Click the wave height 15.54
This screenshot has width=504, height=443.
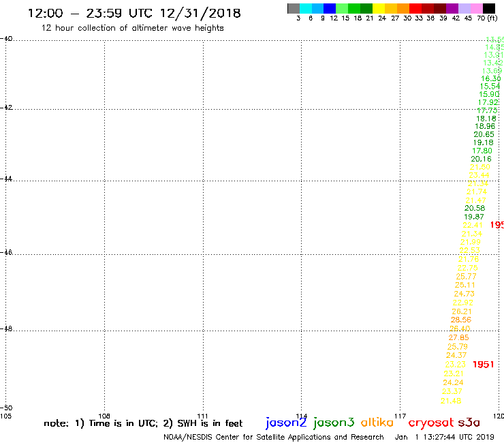490,87
